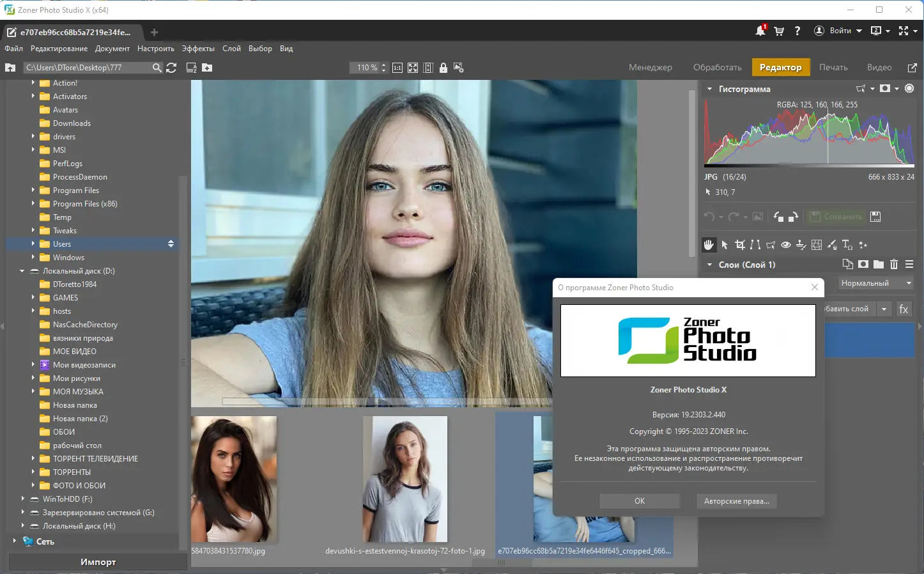The width and height of the screenshot is (924, 574).
Task: Open the Эффекты menu
Action: pos(198,48)
